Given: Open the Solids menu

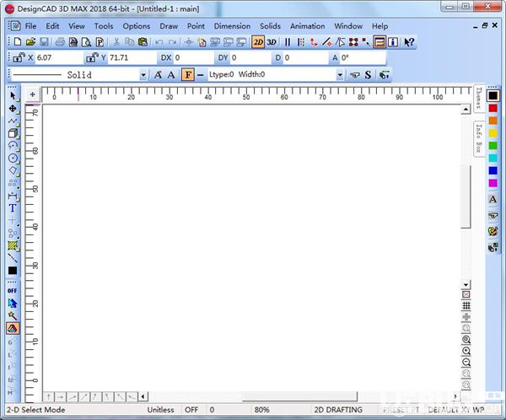Looking at the screenshot, I should pyautogui.click(x=270, y=26).
